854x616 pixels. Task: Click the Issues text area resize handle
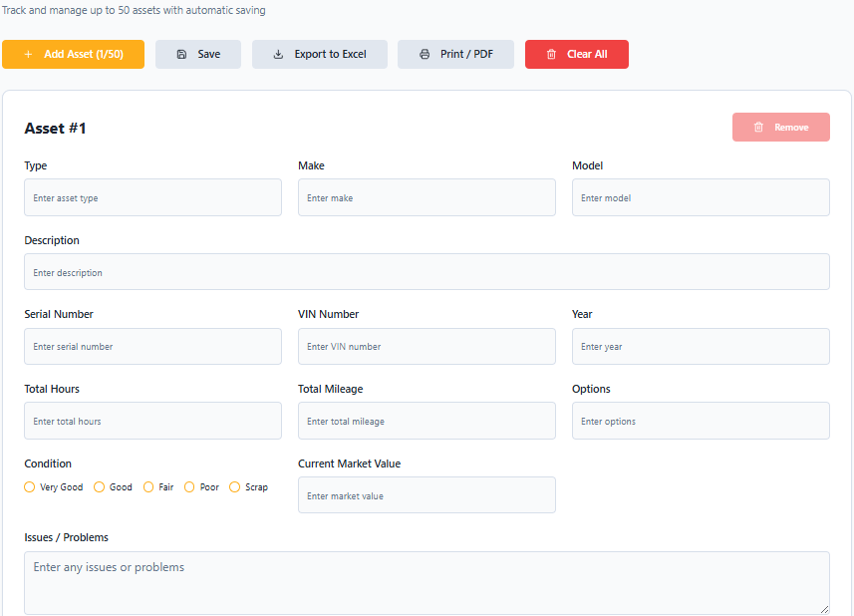point(824,609)
